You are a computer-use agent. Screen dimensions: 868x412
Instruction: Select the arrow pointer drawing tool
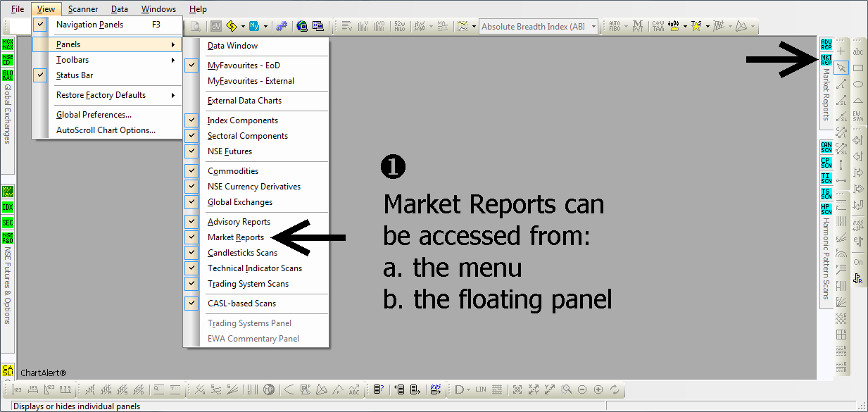tap(841, 68)
